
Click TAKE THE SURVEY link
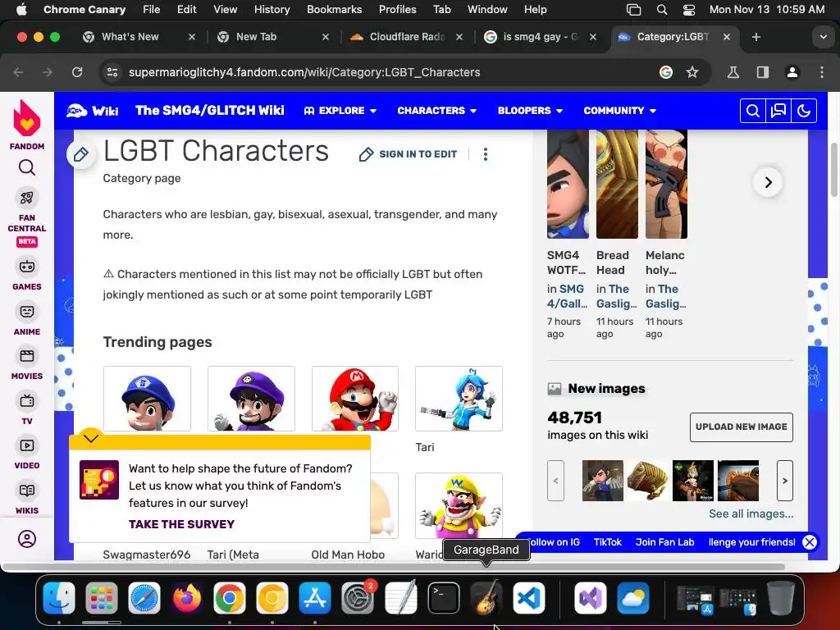point(181,524)
